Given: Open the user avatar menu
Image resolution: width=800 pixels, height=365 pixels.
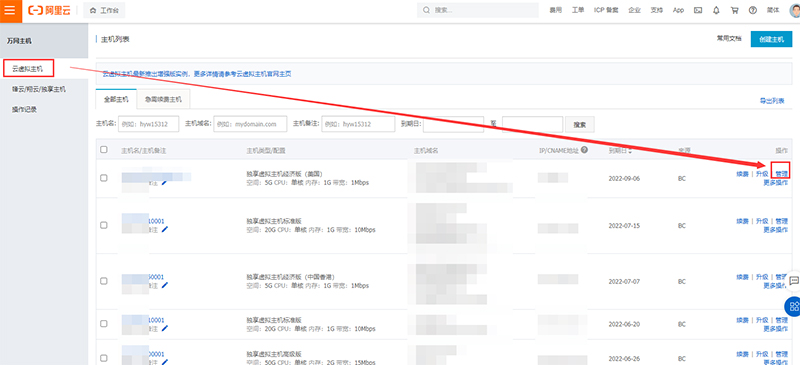Looking at the screenshot, I should (794, 10).
